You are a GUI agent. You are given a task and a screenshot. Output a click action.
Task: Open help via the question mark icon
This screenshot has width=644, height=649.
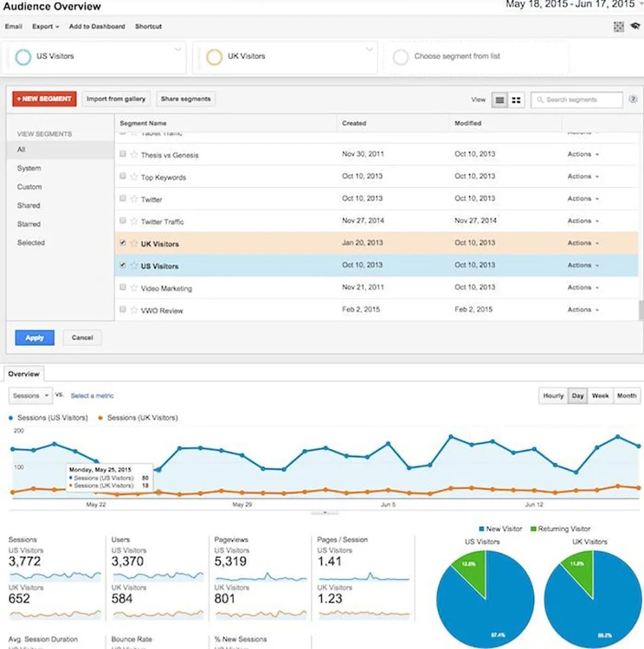tap(635, 100)
